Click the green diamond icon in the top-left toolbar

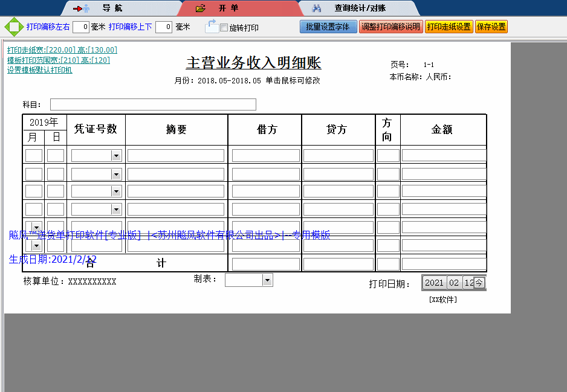point(12,27)
